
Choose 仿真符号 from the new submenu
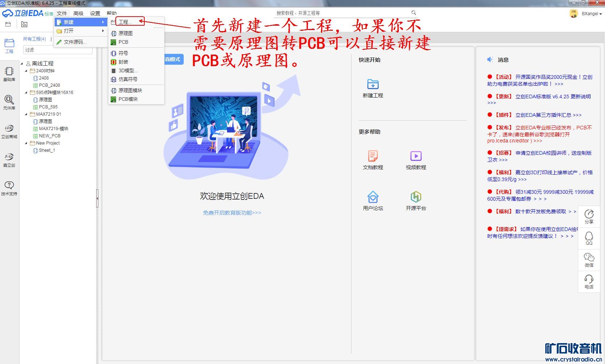click(x=137, y=79)
